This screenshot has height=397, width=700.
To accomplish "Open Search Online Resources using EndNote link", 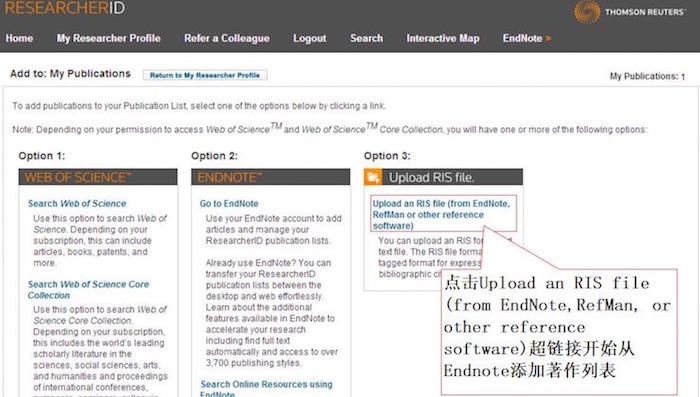I will (266, 389).
